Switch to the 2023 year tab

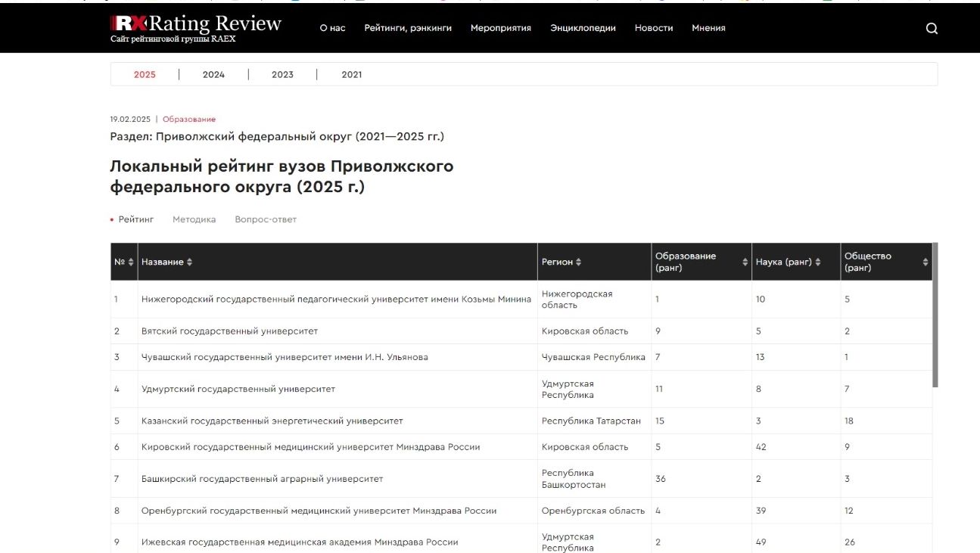pyautogui.click(x=282, y=75)
